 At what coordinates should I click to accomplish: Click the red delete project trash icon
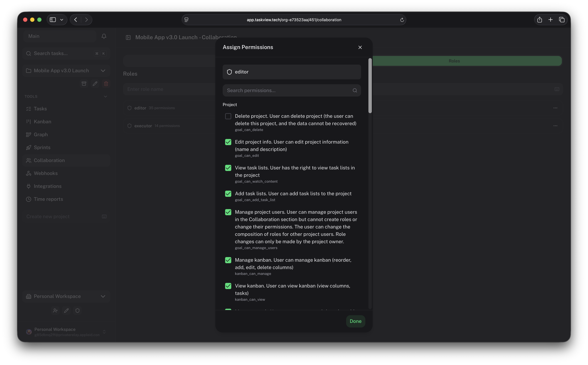coord(106,83)
